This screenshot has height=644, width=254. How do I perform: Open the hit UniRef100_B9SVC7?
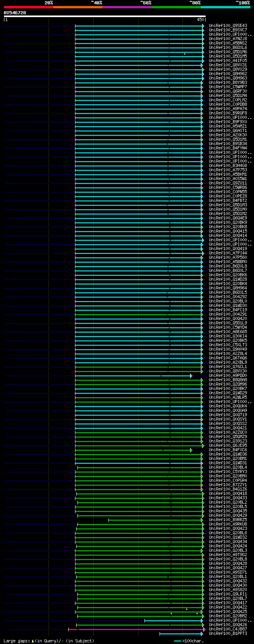[228, 30]
